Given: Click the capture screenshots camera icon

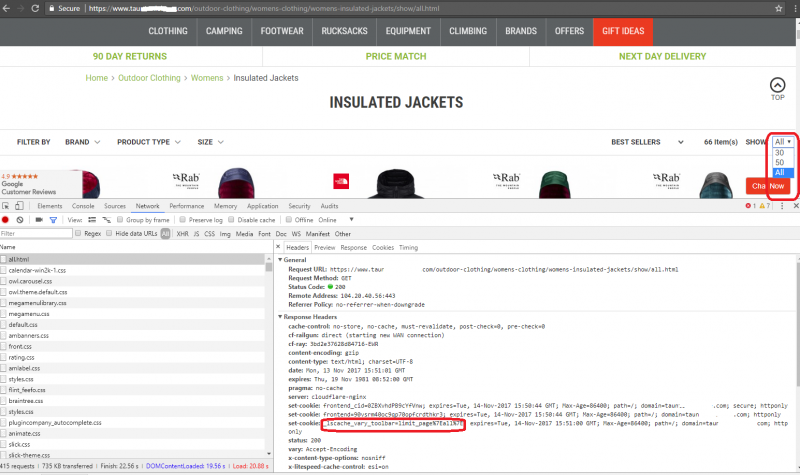Looking at the screenshot, I should [x=39, y=220].
